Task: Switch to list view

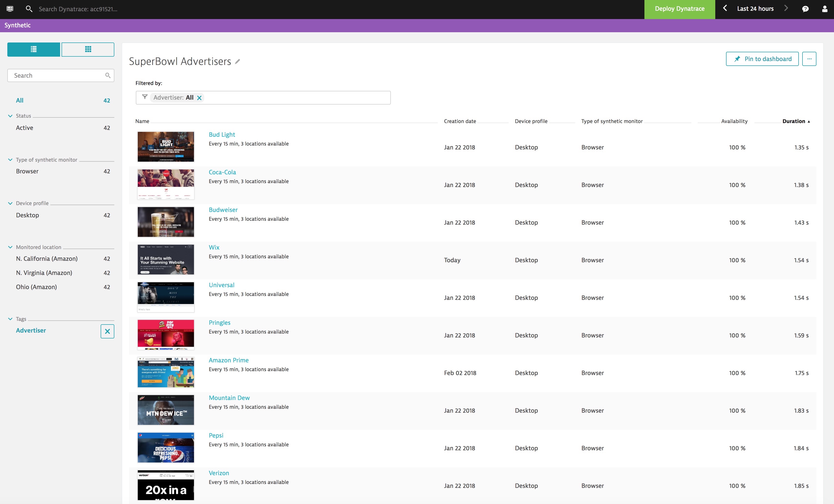Action: [x=33, y=49]
